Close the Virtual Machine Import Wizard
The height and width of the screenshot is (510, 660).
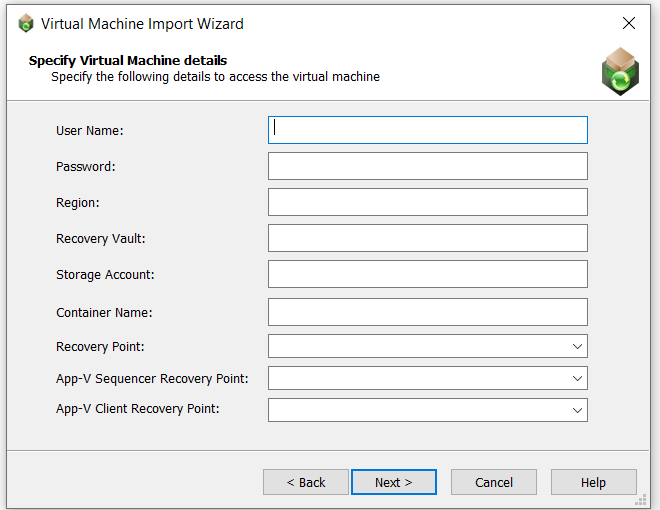(x=628, y=24)
